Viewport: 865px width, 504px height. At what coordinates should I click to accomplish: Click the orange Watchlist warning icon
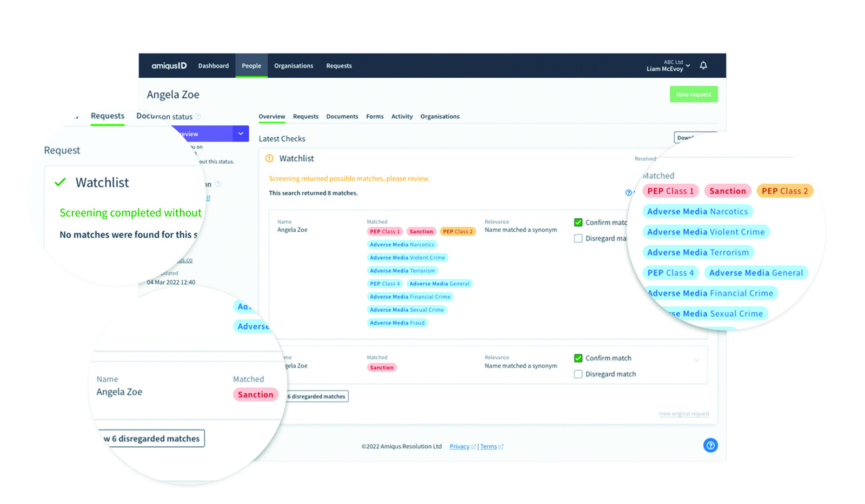coord(269,158)
